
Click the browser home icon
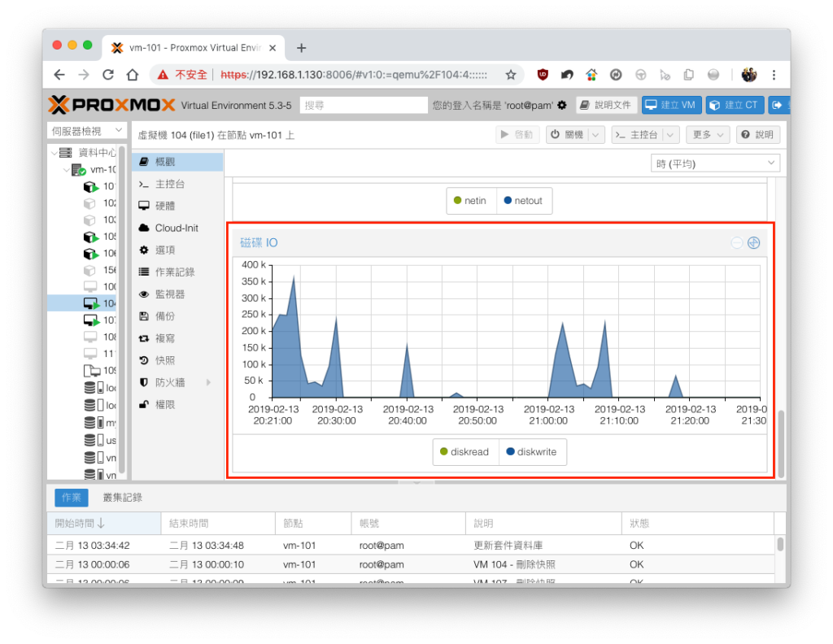click(133, 75)
